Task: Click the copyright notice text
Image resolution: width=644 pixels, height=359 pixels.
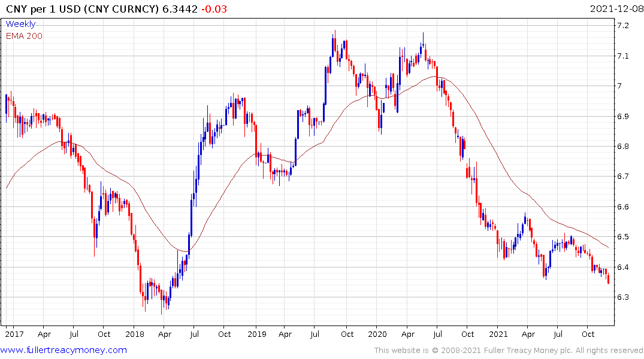Action: (x=509, y=351)
